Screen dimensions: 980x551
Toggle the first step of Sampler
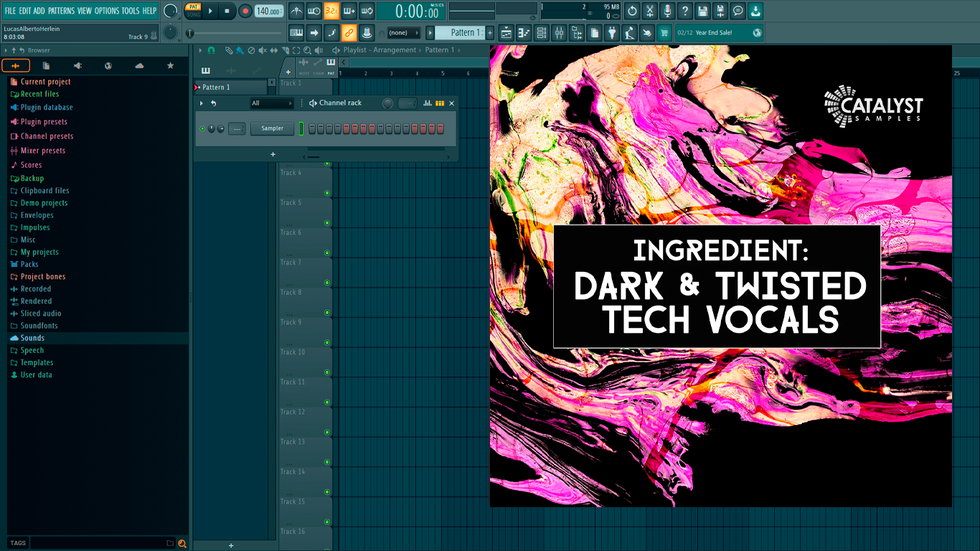click(312, 128)
